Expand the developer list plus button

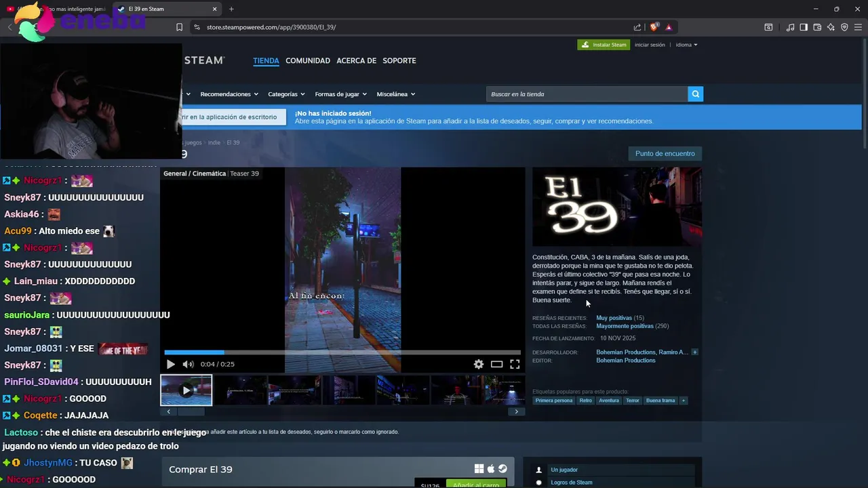click(694, 352)
